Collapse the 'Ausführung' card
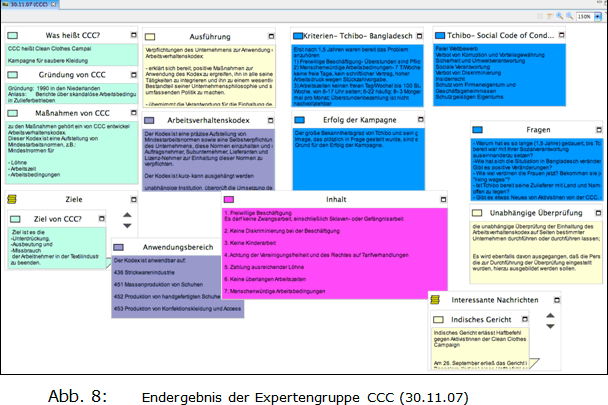Image resolution: width=608 pixels, height=405 pixels. (271, 36)
